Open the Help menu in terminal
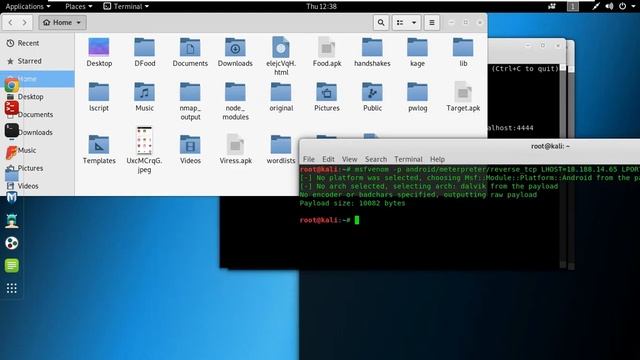640x360 pixels. [437, 159]
